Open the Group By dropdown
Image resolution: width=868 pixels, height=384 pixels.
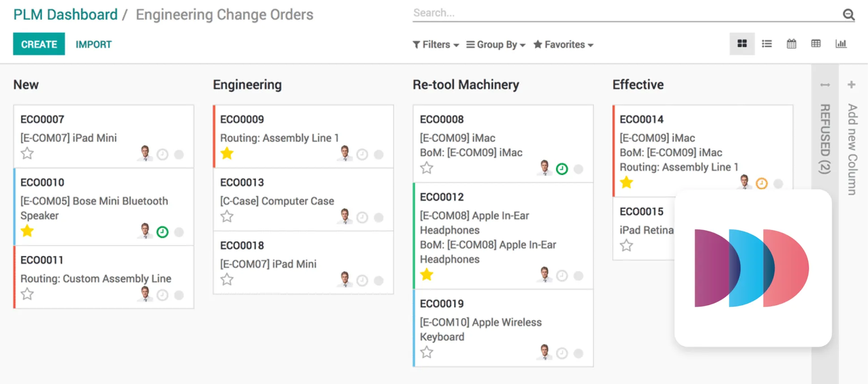[x=496, y=44]
